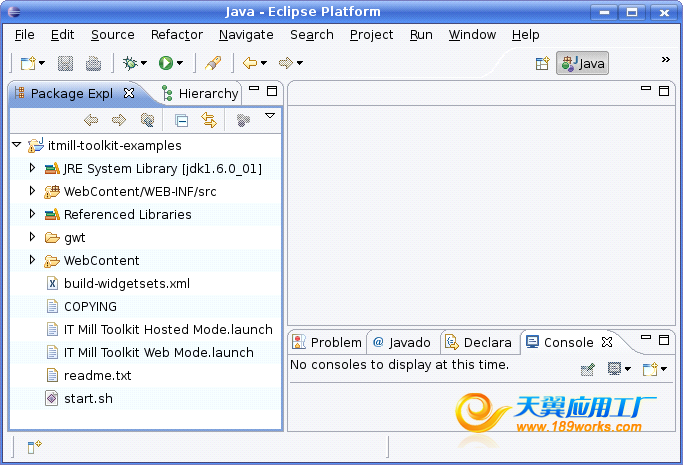Open the Run dropdown arrow

point(180,63)
